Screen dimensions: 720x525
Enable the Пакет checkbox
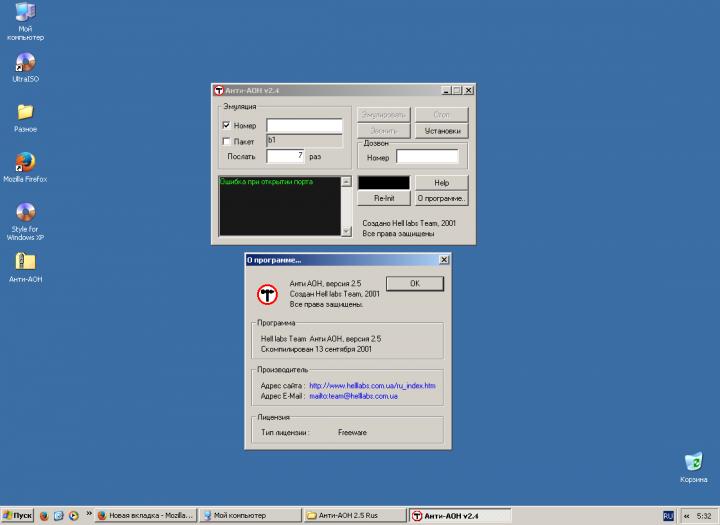coord(226,142)
